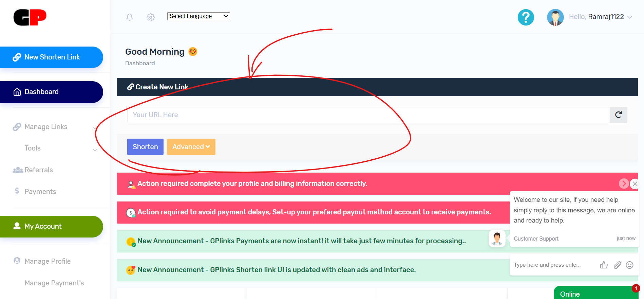
Task: Click the user avatar picture
Action: point(555,17)
